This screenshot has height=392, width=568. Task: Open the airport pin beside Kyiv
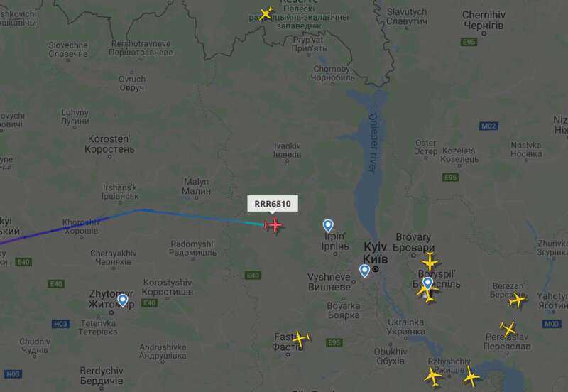pyautogui.click(x=364, y=271)
